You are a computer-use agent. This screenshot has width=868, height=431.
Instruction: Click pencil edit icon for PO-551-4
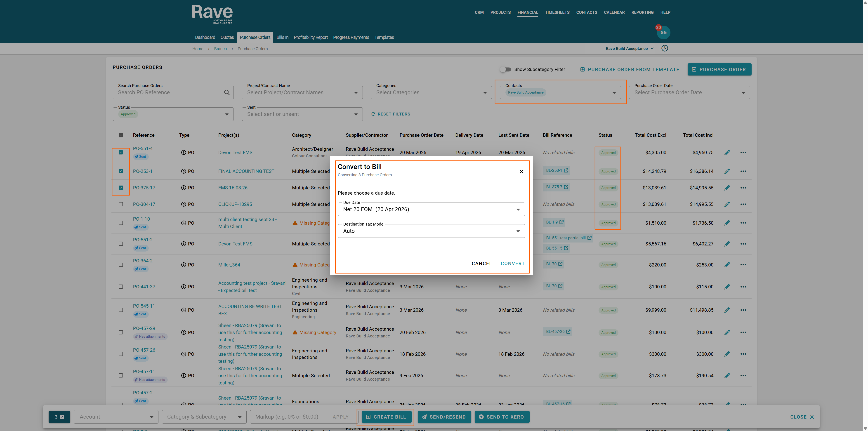727,153
